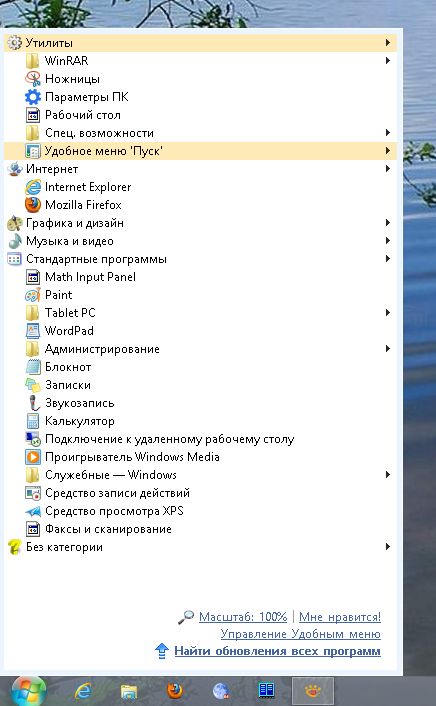Click the magnifier icon next to Масштаб
The width and height of the screenshot is (436, 706).
[x=186, y=617]
